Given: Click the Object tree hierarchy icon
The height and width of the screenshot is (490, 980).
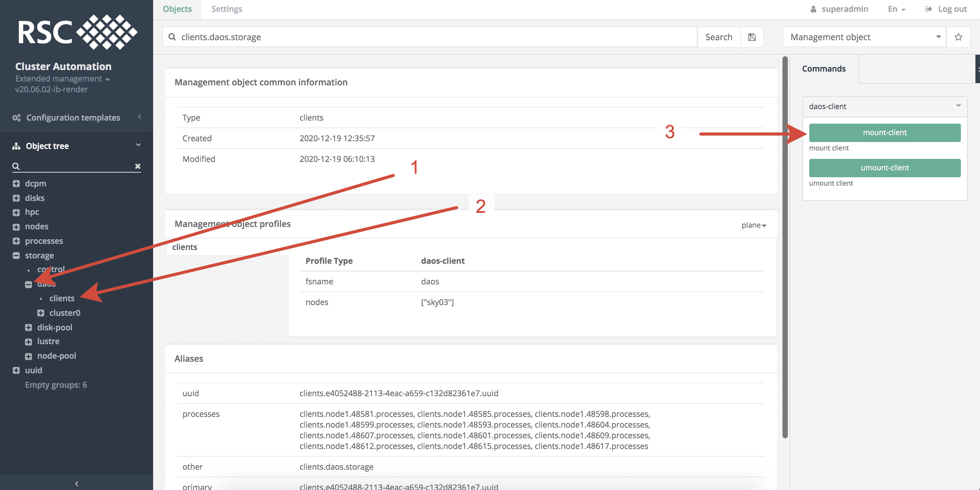Looking at the screenshot, I should tap(16, 146).
